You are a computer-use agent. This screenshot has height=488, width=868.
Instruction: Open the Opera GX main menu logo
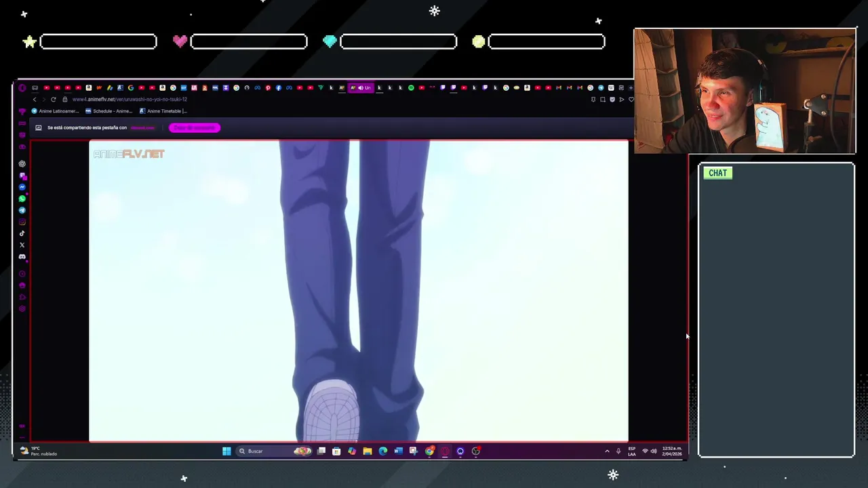[x=22, y=87]
